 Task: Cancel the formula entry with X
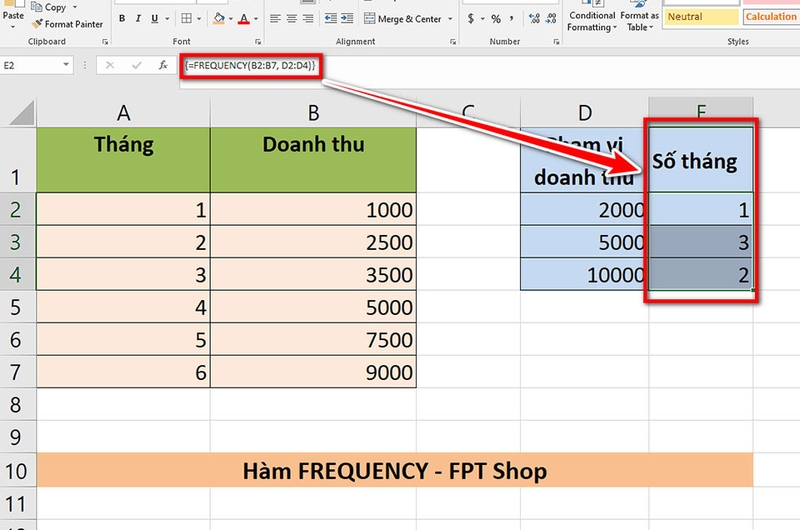pyautogui.click(x=110, y=65)
